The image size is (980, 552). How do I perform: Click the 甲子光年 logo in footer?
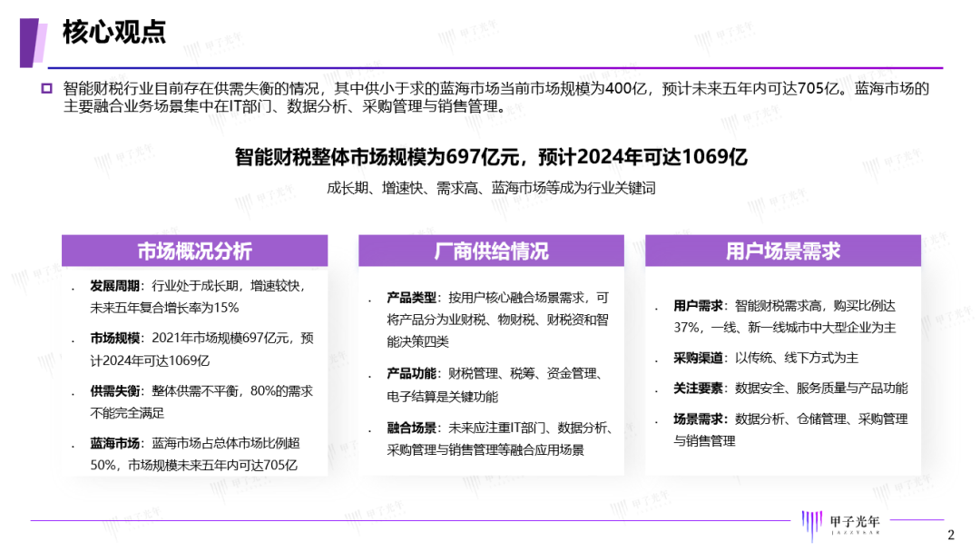(x=841, y=525)
